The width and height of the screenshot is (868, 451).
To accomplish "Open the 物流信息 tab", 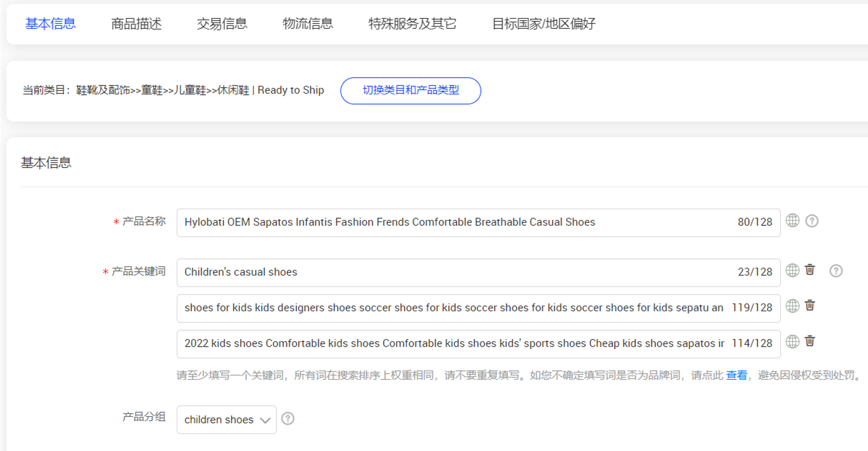I will [x=308, y=24].
